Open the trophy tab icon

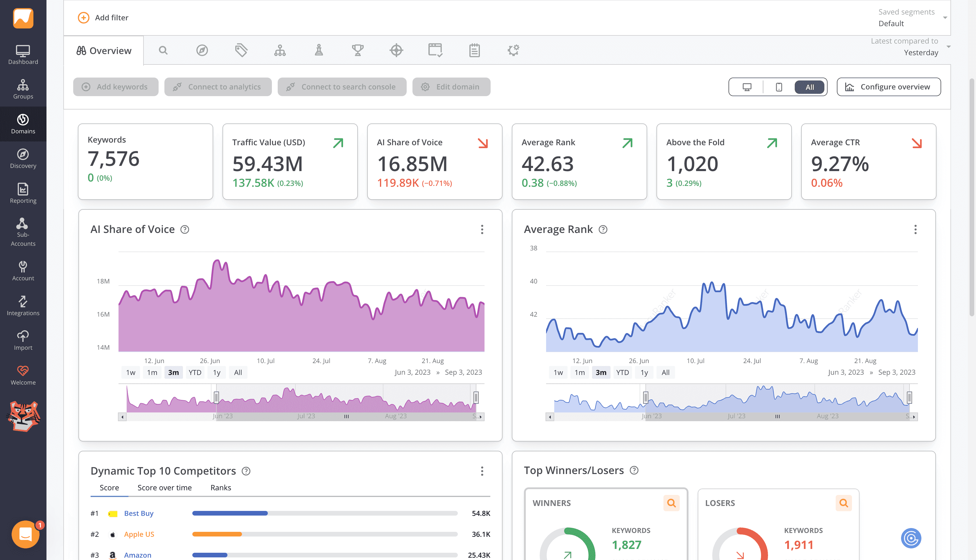point(358,50)
